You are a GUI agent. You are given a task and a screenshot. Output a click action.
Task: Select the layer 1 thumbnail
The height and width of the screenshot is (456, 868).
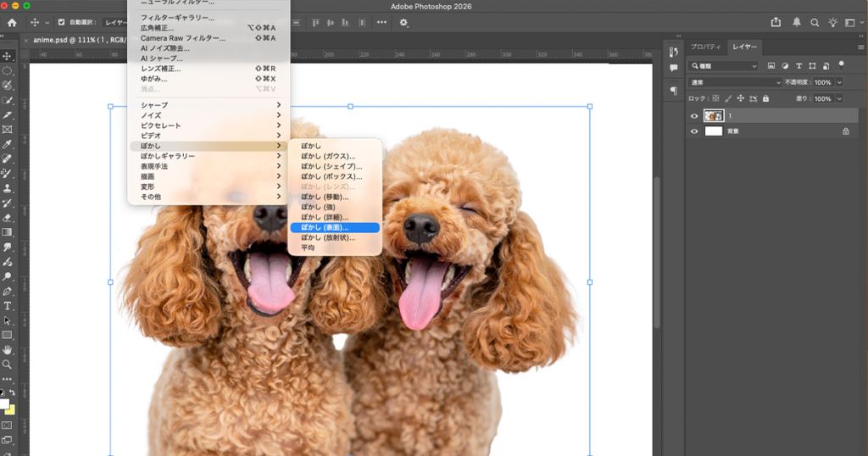[714, 115]
